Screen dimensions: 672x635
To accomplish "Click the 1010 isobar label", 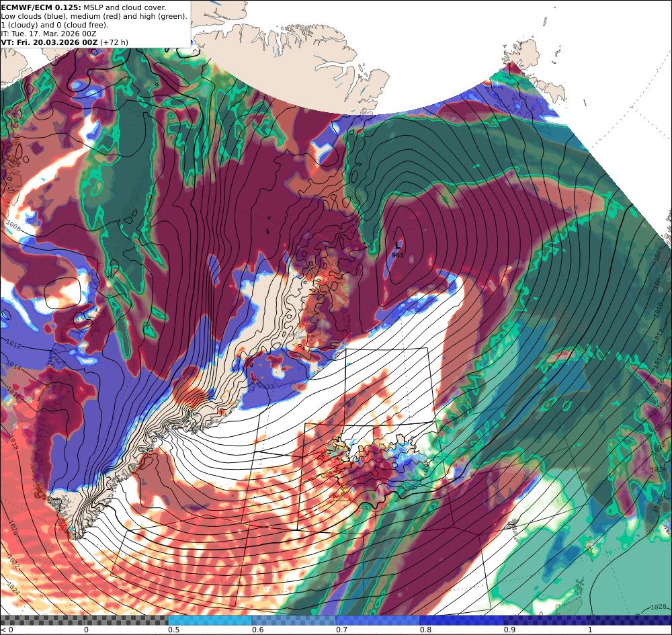I will 658,310.
